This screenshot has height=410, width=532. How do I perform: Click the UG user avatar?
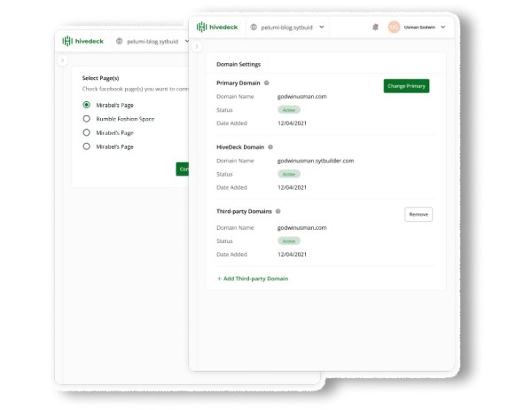click(394, 28)
